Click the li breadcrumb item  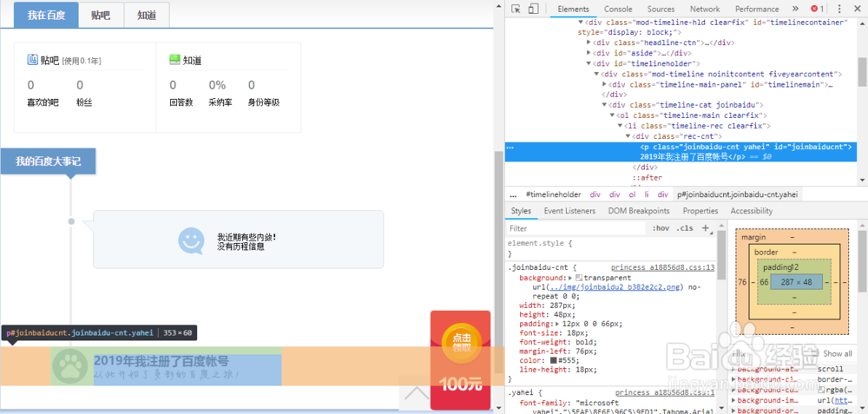point(646,194)
